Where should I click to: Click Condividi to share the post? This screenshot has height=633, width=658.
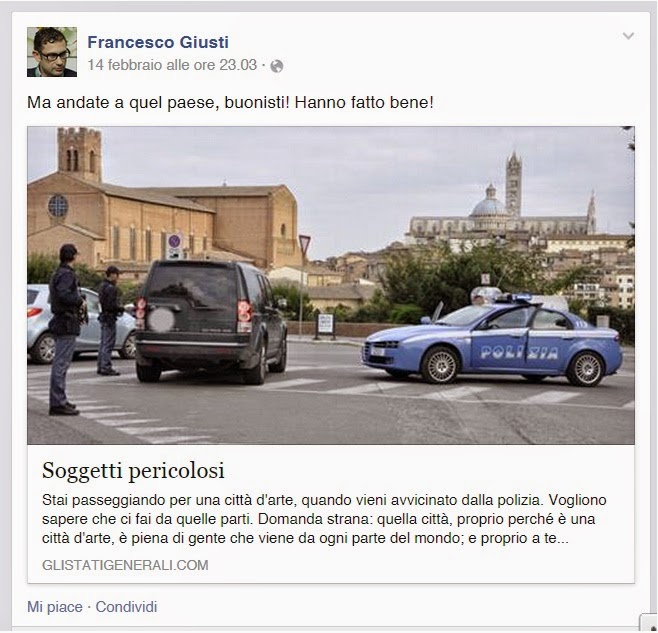[126, 607]
